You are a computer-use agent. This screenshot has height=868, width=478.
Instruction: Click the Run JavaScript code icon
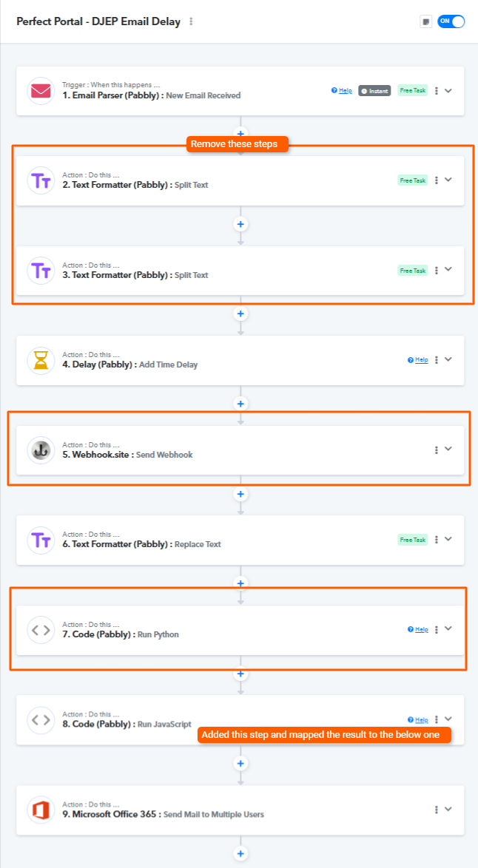pyautogui.click(x=40, y=719)
